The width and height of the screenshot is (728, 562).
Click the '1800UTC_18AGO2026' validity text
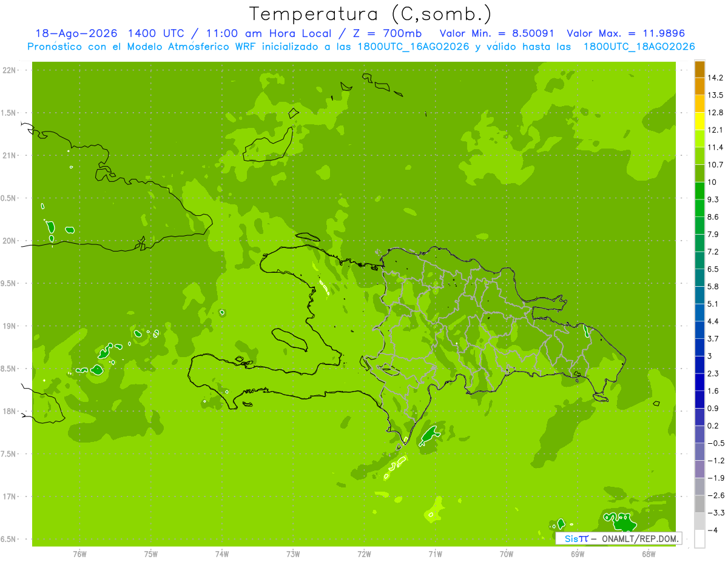point(639,47)
